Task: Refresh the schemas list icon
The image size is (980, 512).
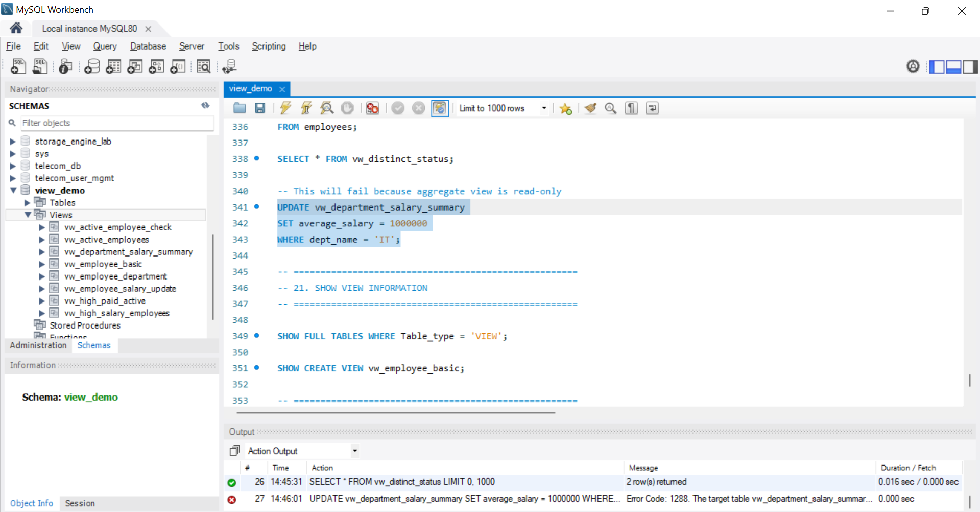Action: [205, 106]
